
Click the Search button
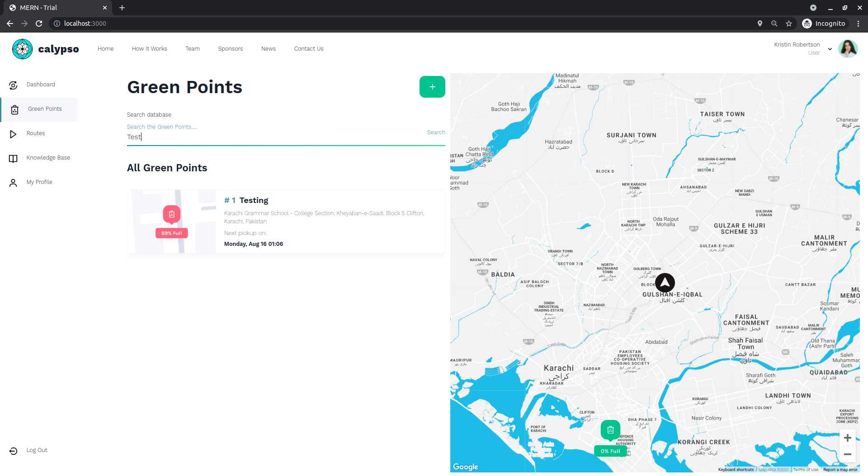436,132
